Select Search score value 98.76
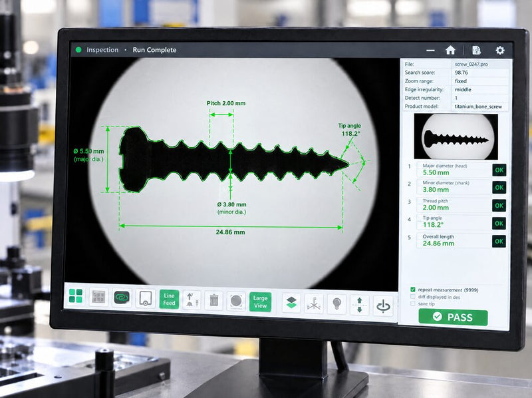 (x=461, y=73)
